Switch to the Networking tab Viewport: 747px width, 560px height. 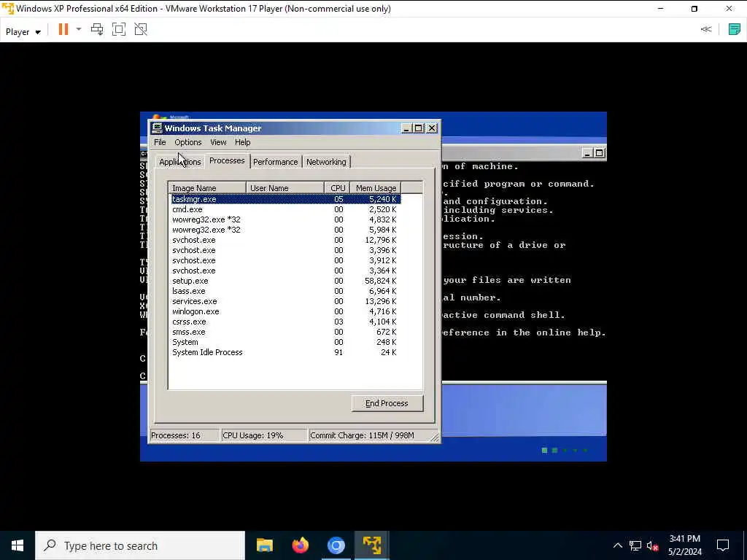pyautogui.click(x=326, y=162)
